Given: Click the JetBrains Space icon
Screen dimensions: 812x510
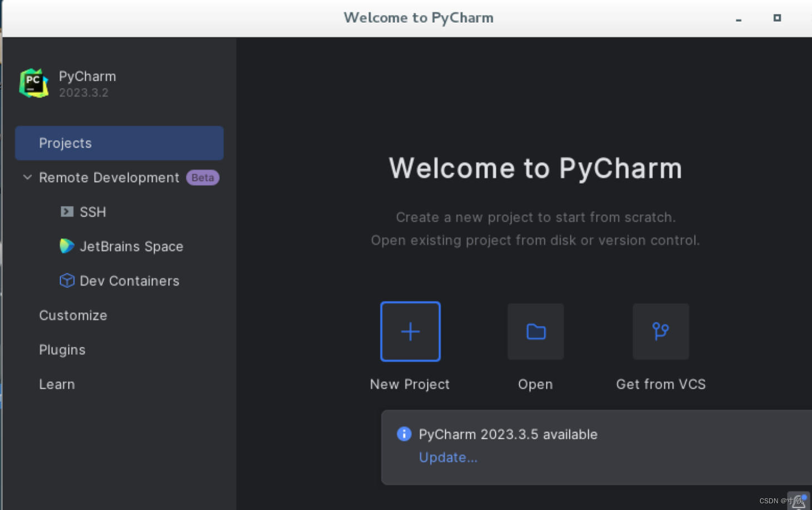Looking at the screenshot, I should (x=67, y=246).
